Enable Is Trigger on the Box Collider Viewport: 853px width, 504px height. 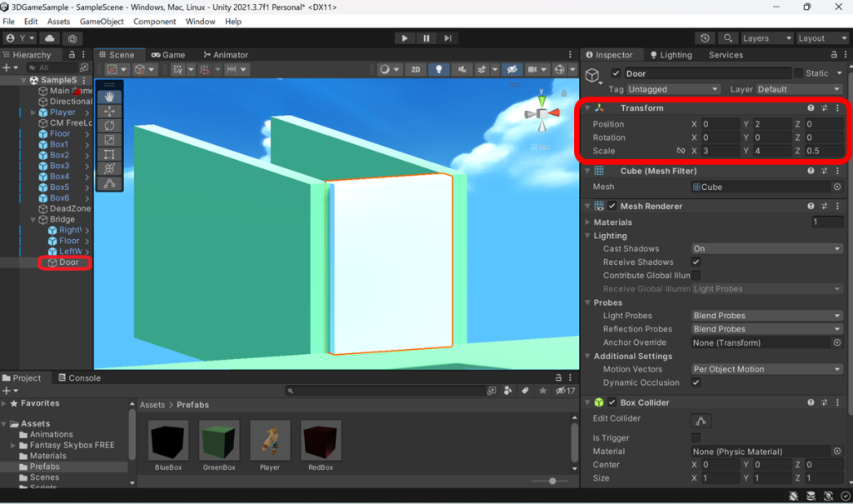coord(695,437)
